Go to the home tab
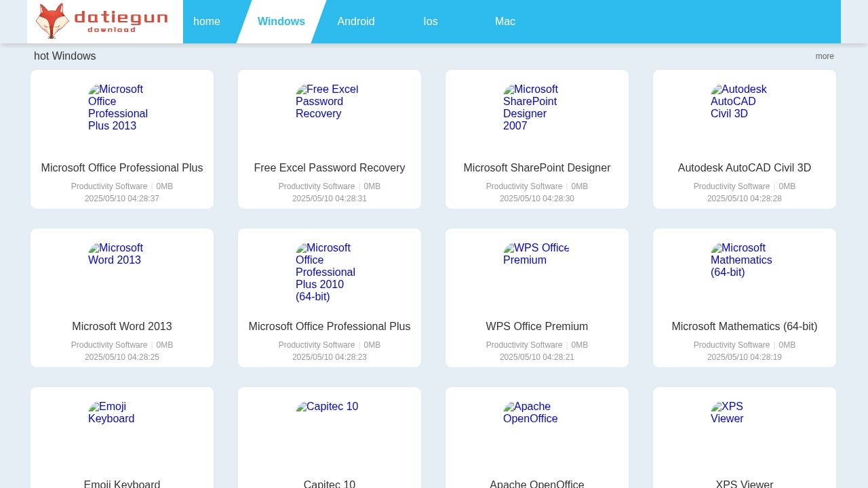Screen dimensions: 868x488 pos(207,21)
